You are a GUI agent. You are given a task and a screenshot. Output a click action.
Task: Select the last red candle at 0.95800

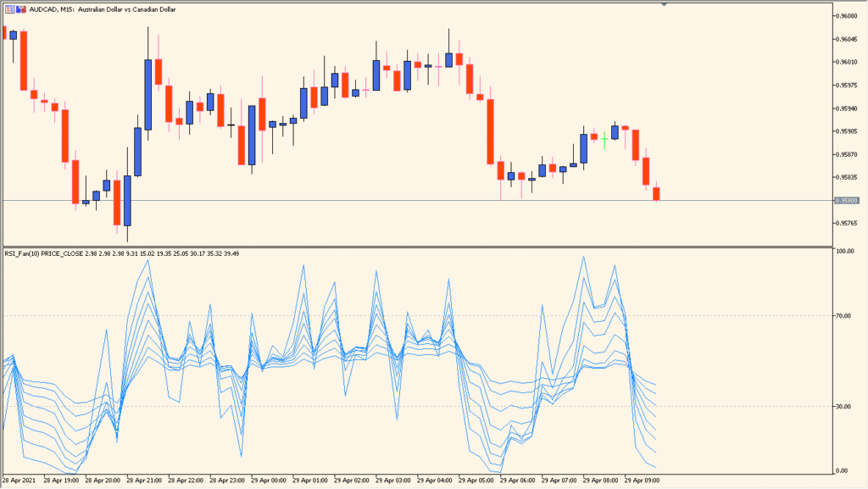pos(657,192)
